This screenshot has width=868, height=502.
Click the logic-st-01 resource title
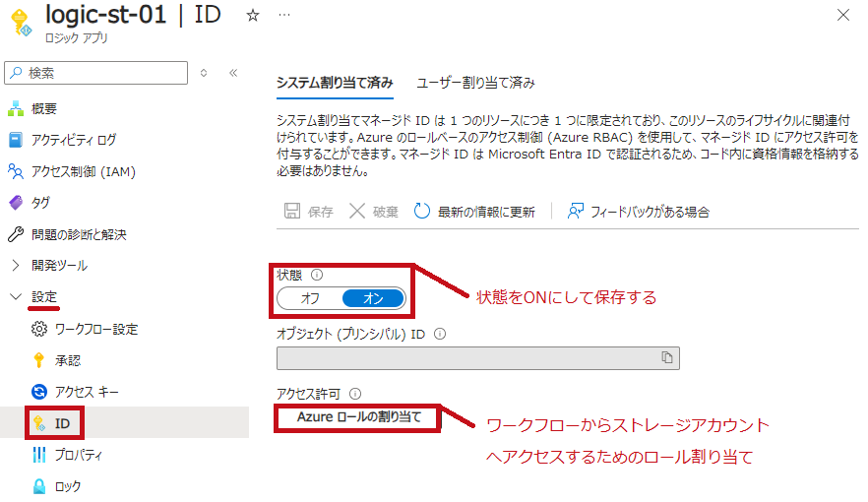click(105, 15)
